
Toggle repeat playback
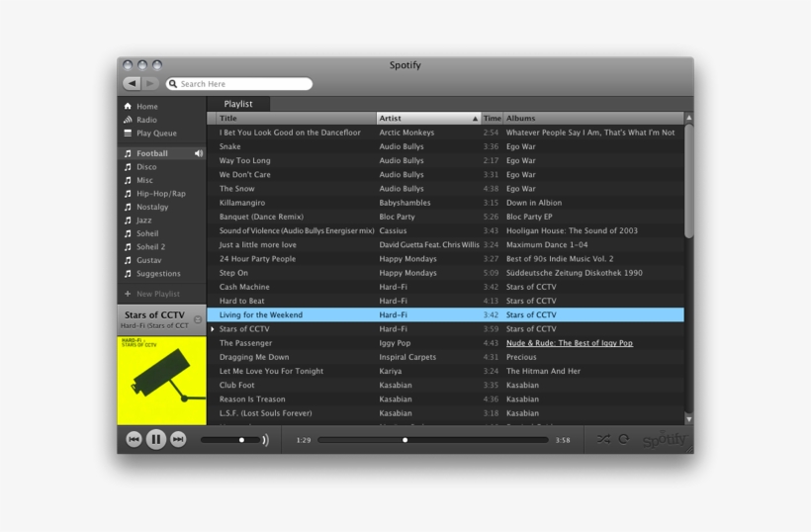(624, 439)
